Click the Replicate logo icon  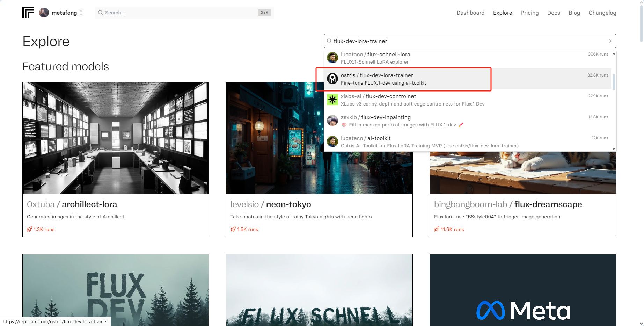(x=28, y=13)
